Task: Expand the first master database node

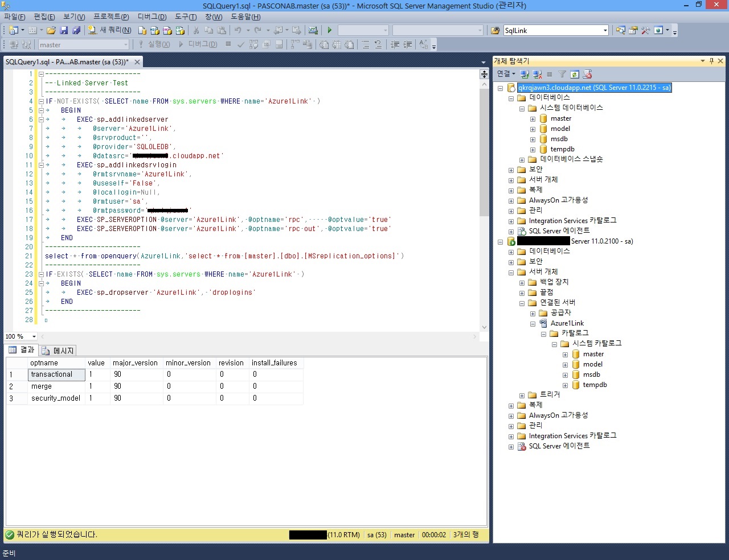Action: pos(533,119)
